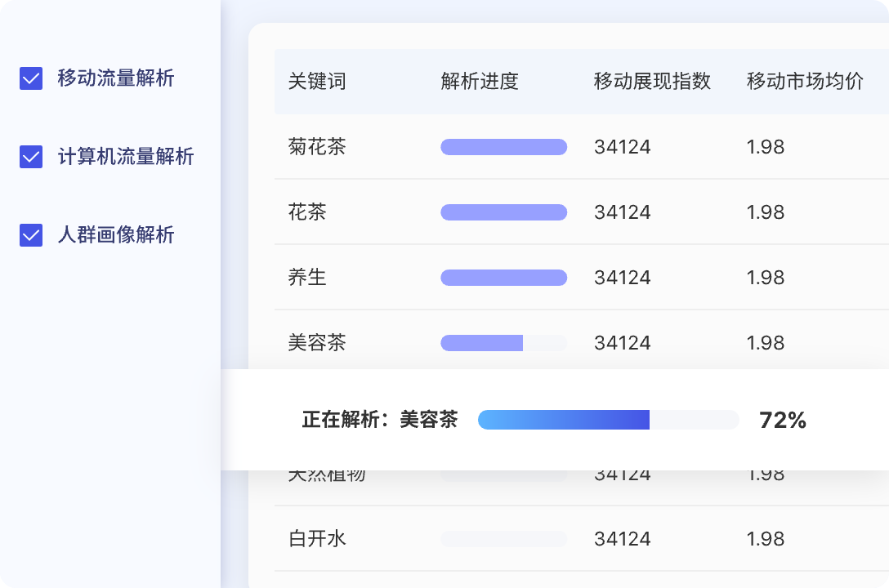Click the 天然植物 row progress bar
889x588 pixels.
pyautogui.click(x=503, y=474)
